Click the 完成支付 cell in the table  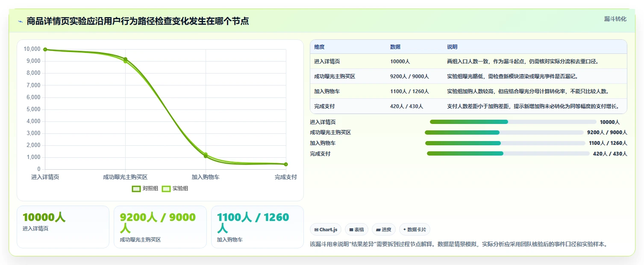(x=324, y=106)
